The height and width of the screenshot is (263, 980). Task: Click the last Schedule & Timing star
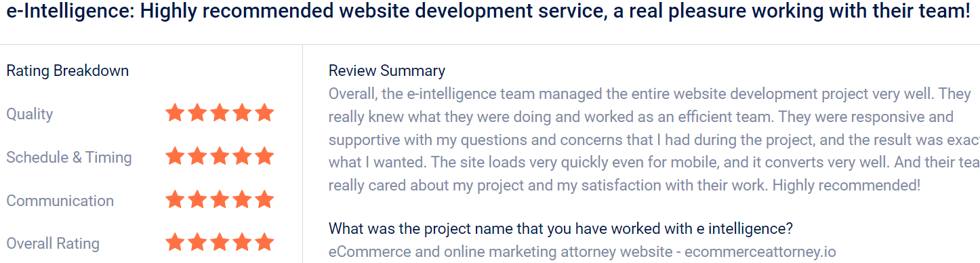coord(264,156)
